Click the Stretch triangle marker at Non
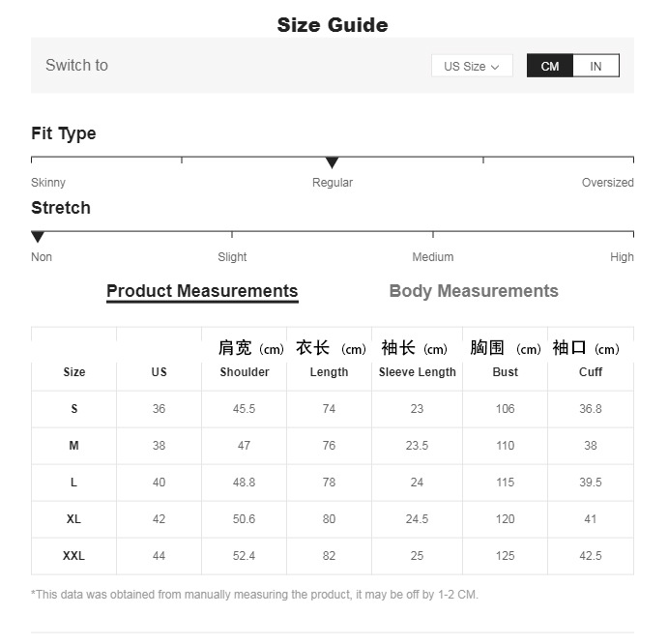The image size is (668, 644). pos(38,237)
